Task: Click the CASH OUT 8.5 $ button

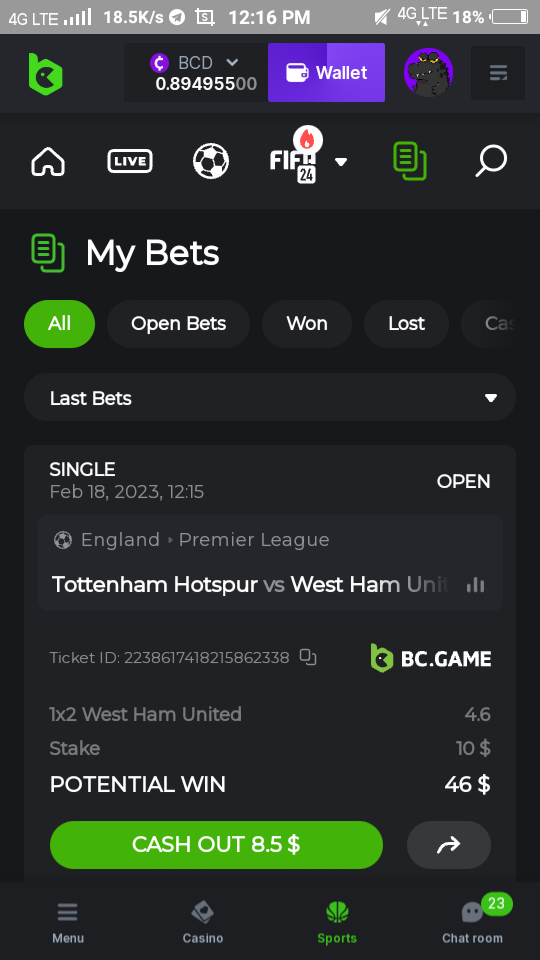Action: 216,844
